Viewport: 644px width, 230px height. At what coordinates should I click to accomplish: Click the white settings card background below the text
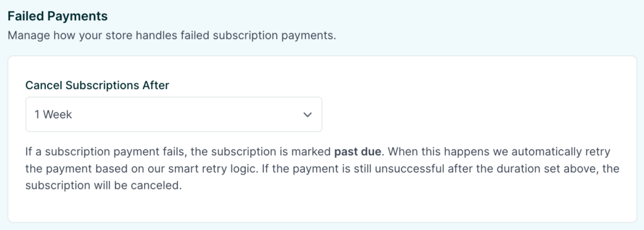[323, 207]
